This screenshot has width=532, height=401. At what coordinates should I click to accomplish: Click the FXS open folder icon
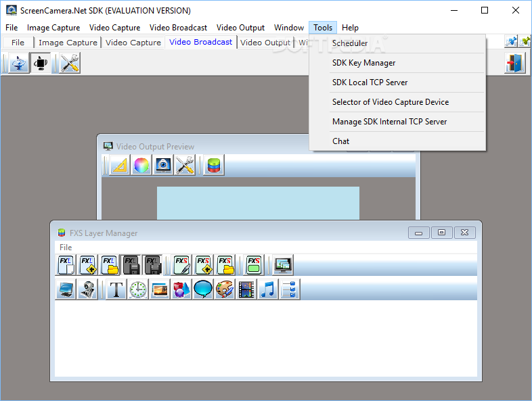pyautogui.click(x=225, y=265)
